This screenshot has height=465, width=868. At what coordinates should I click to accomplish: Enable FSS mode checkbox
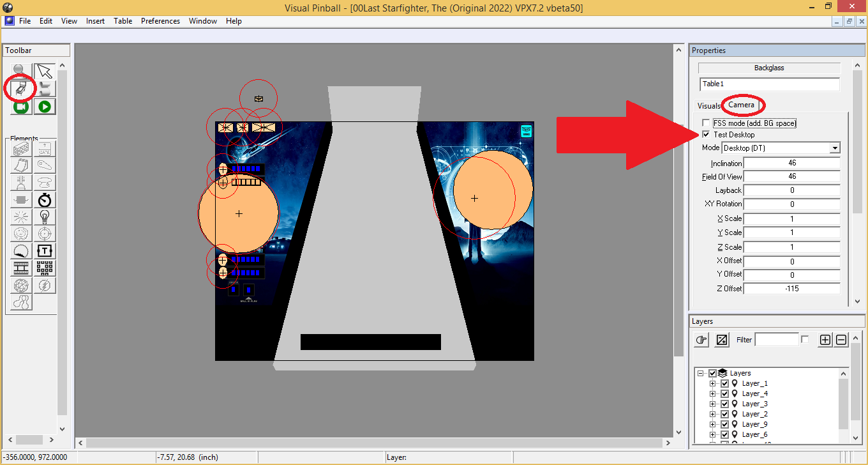pyautogui.click(x=705, y=123)
